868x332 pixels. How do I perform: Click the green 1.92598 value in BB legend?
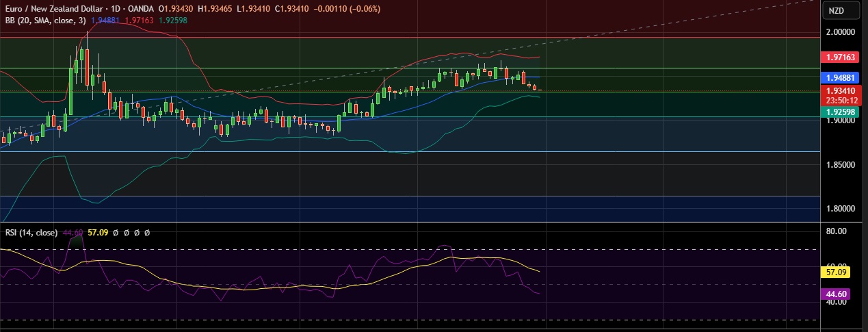click(x=172, y=21)
